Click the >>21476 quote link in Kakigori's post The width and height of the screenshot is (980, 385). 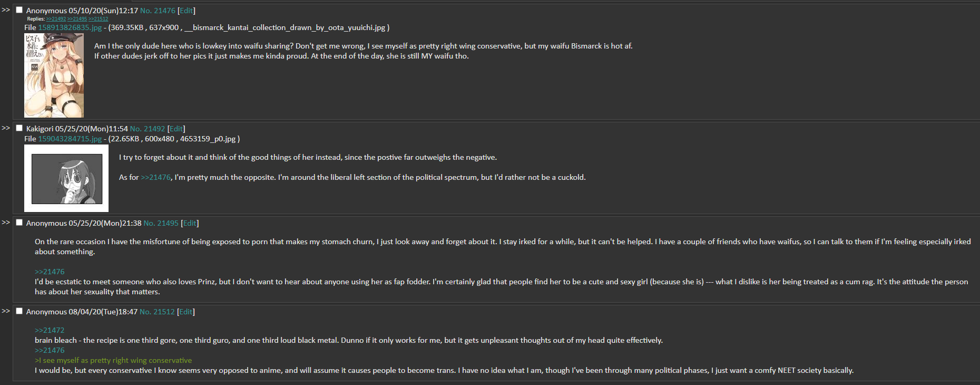pos(155,177)
